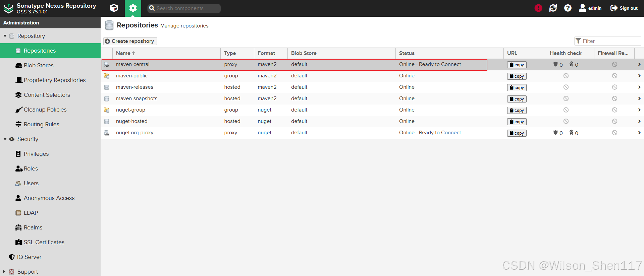The height and width of the screenshot is (276, 644).
Task: Copy URL of nuget-hosted repository
Action: [517, 122]
